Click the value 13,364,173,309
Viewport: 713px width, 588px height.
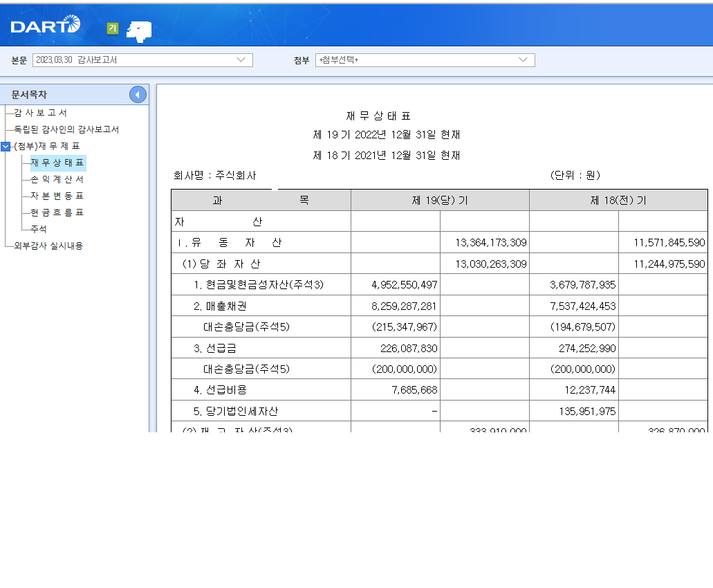pos(491,243)
